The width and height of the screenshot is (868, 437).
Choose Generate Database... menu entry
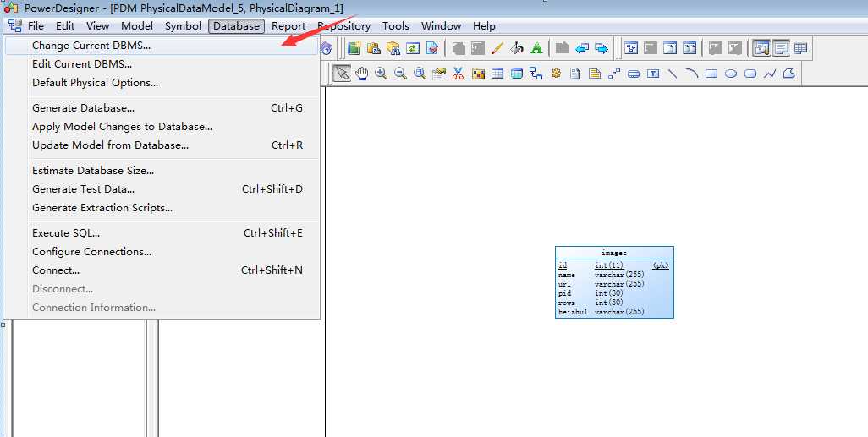coord(162,108)
